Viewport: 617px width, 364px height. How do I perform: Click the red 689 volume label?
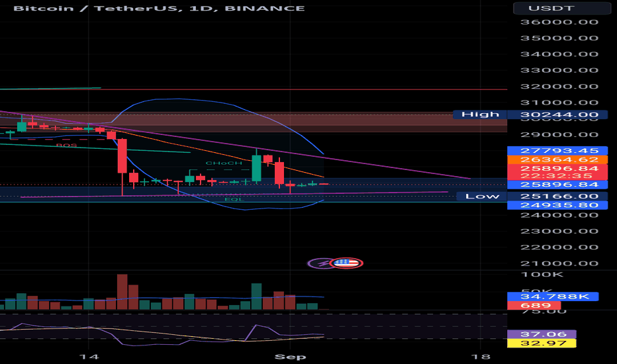coord(535,305)
